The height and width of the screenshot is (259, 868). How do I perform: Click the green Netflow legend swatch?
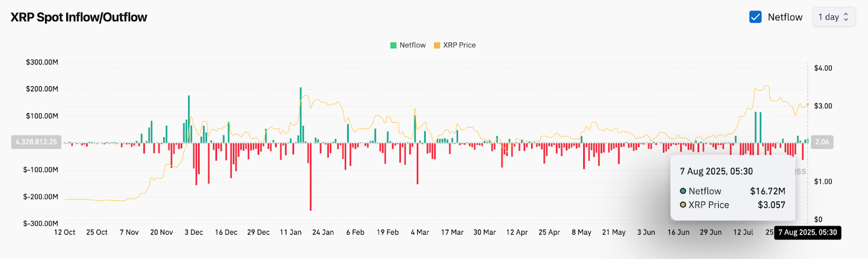[393, 46]
